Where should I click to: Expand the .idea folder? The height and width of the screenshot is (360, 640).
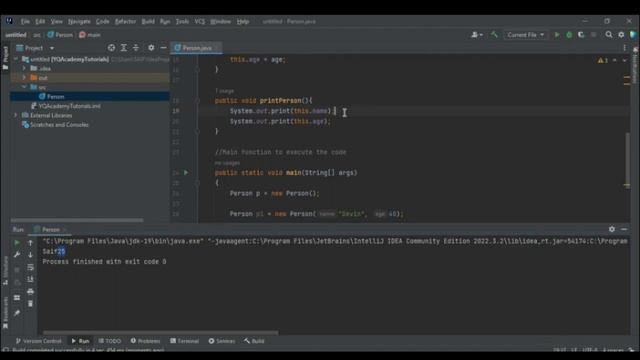pos(24,69)
